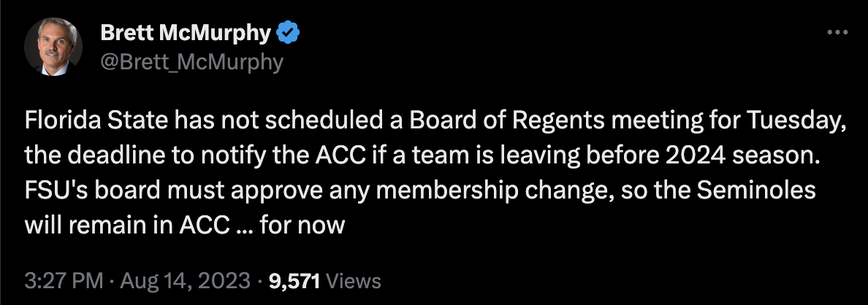This screenshot has width=868, height=305.
Task: Click the blue verified checkmark badge
Action: [289, 34]
